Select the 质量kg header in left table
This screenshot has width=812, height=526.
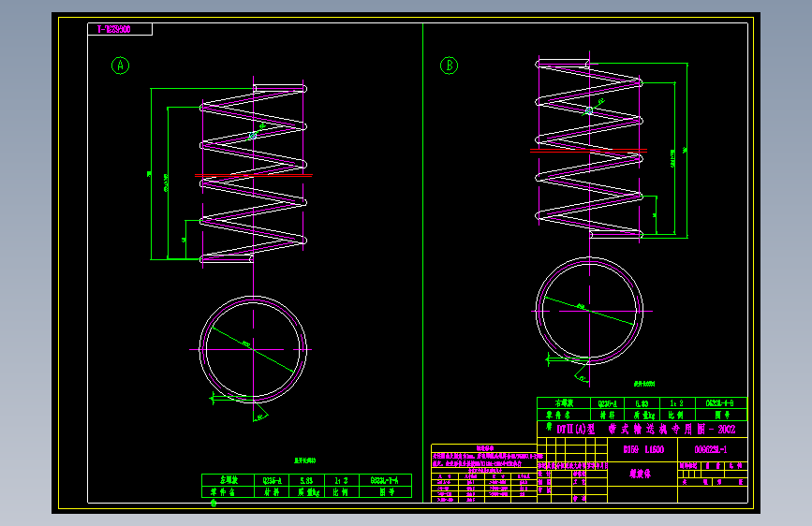(x=306, y=491)
